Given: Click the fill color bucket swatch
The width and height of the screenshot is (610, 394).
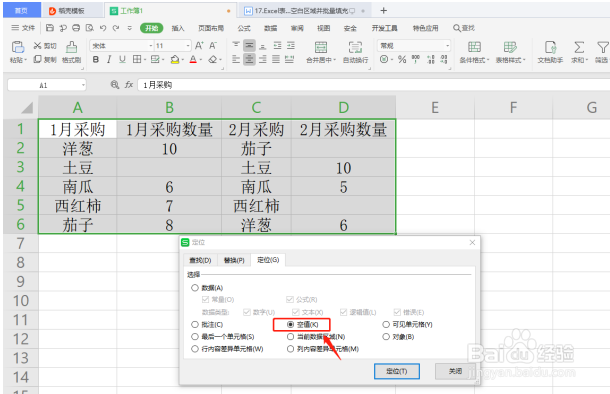Looking at the screenshot, I should [175, 60].
